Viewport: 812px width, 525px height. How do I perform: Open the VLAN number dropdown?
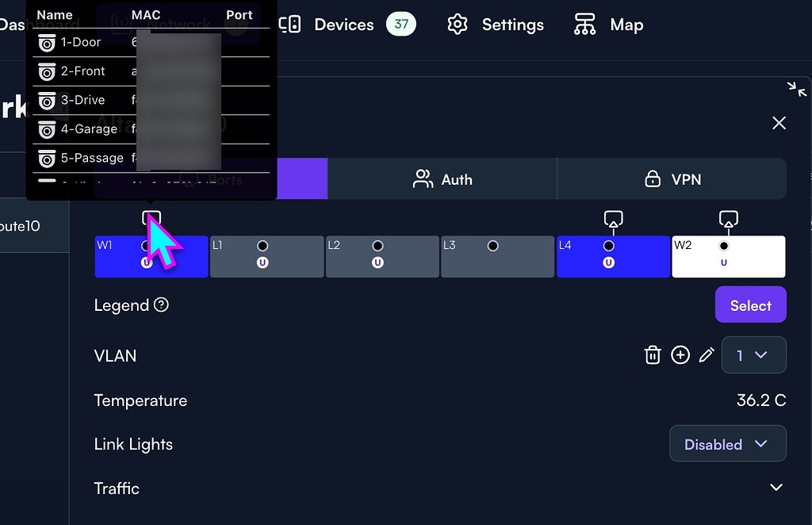tap(753, 354)
